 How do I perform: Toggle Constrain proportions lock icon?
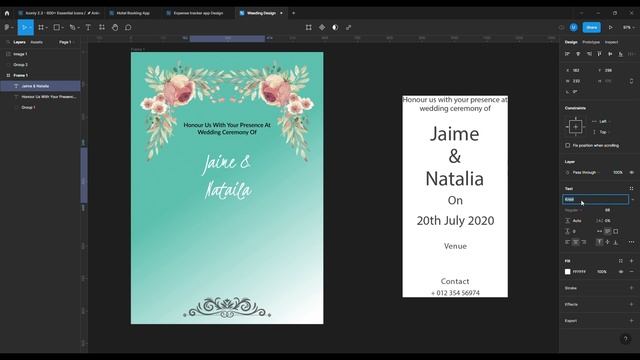631,81
